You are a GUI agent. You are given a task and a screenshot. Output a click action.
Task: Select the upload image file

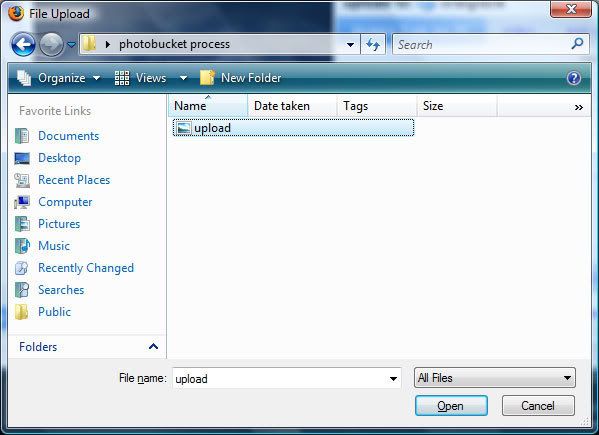293,128
